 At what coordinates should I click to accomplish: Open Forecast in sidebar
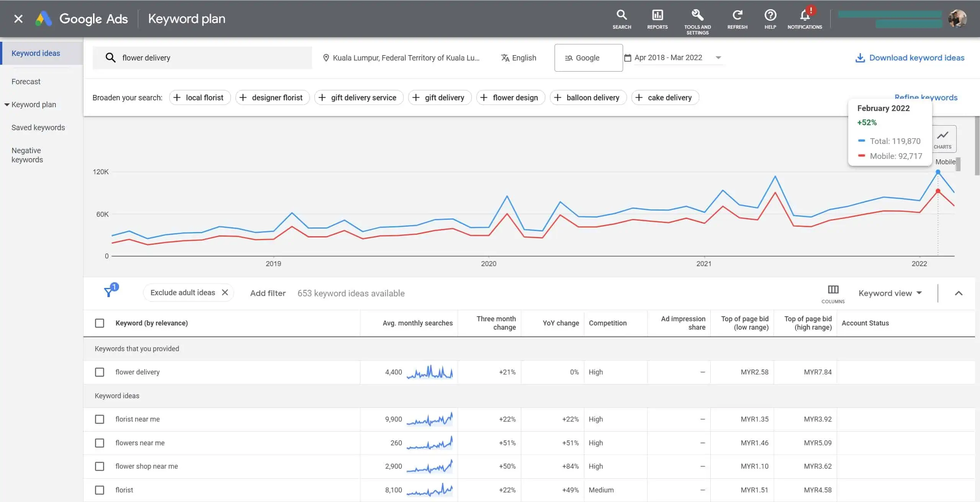coord(26,82)
